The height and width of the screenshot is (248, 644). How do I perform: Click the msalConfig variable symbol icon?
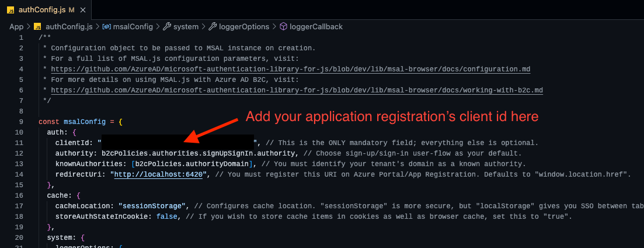[x=106, y=27]
